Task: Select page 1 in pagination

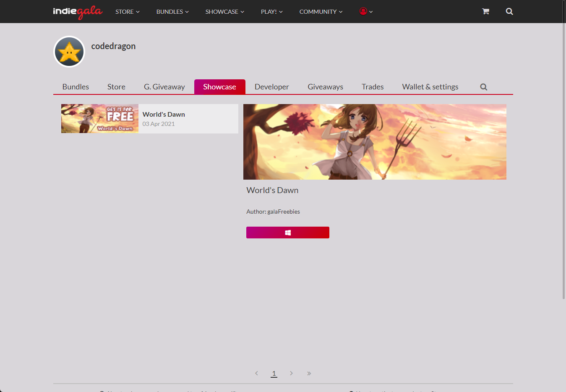Action: (x=274, y=374)
